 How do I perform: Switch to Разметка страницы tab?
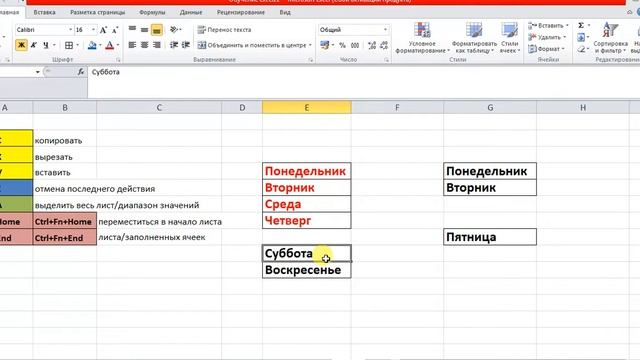98,12
